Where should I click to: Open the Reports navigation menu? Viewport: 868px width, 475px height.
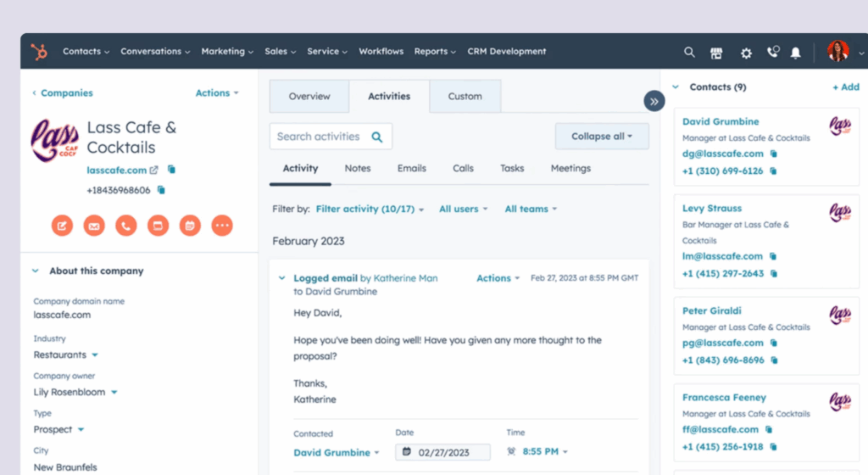(x=435, y=52)
